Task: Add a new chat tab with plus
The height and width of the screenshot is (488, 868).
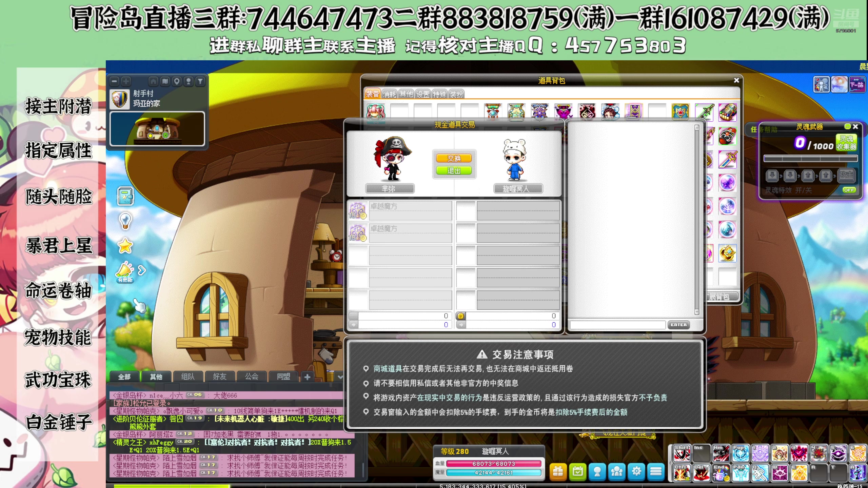Action: click(307, 377)
